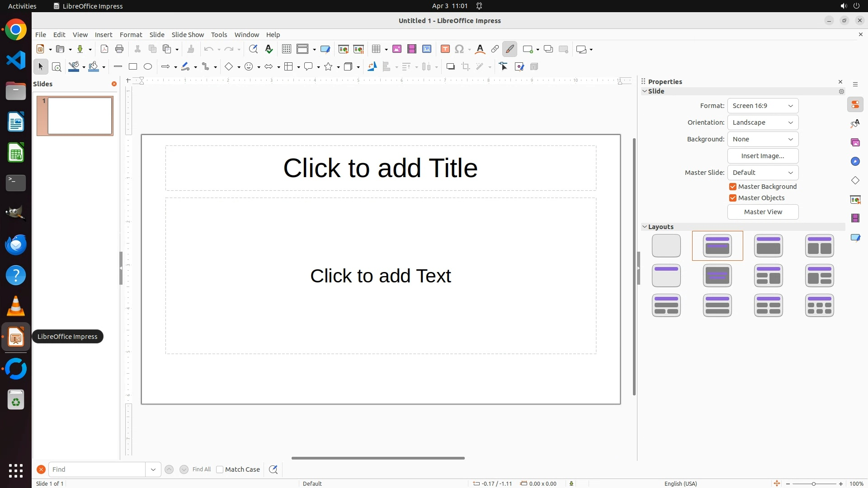The width and height of the screenshot is (868, 488).
Task: Enable the Match Case checkbox
Action: tap(220, 469)
